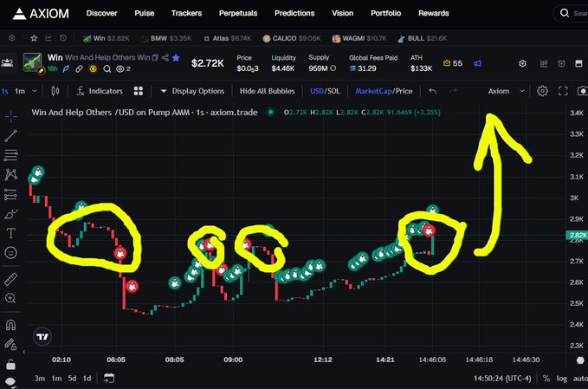Screen dimensions: 588x389
Task: Select the Win $2.82K ticker
Action: 107,38
